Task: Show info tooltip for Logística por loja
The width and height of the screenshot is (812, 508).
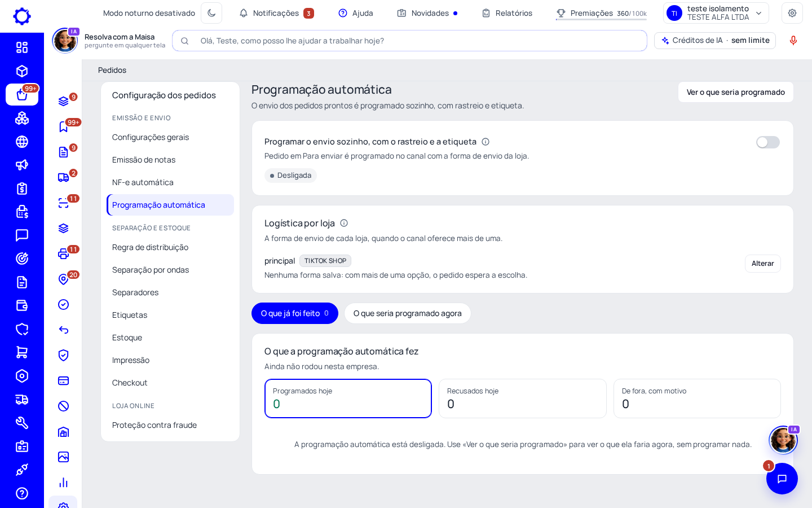Action: click(x=344, y=223)
